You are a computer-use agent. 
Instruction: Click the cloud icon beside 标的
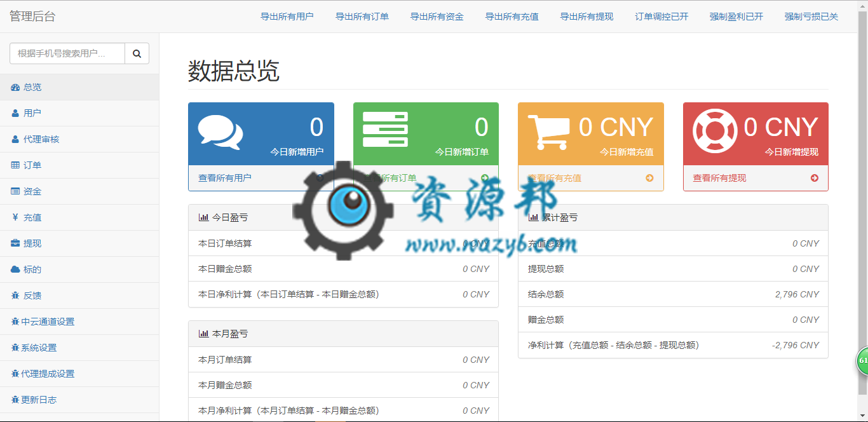[15, 269]
